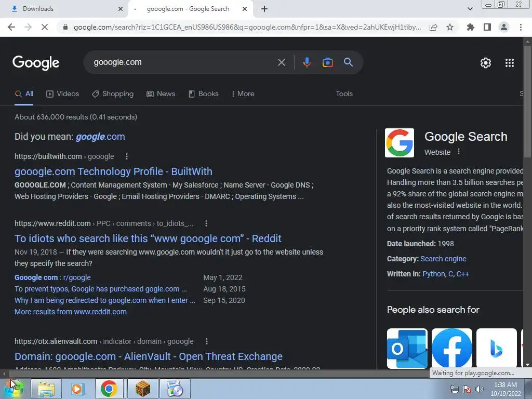Open the Chrome profile avatar
This screenshot has width=532, height=399.
504,27
